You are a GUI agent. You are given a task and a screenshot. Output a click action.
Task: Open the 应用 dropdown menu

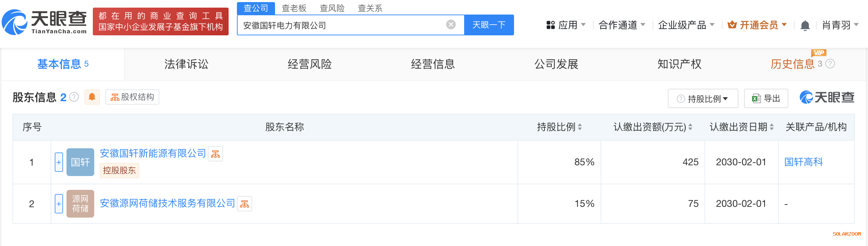tap(566, 25)
